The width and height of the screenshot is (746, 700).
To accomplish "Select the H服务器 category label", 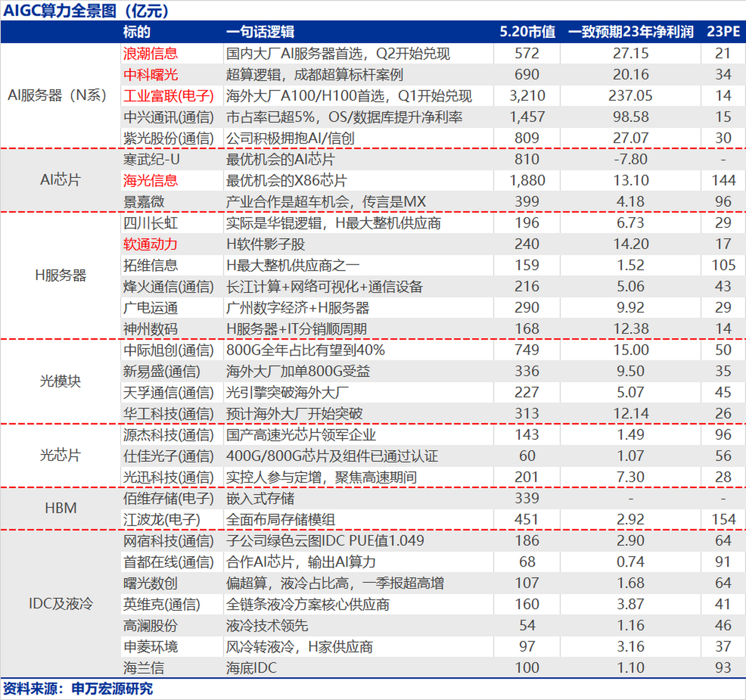I will (x=60, y=276).
